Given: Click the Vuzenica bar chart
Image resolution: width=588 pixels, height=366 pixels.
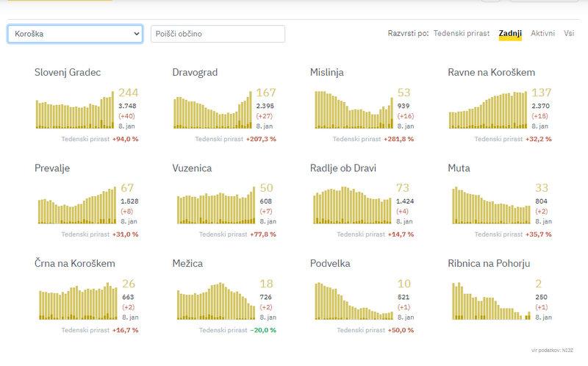Looking at the screenshot, I should (x=215, y=206).
